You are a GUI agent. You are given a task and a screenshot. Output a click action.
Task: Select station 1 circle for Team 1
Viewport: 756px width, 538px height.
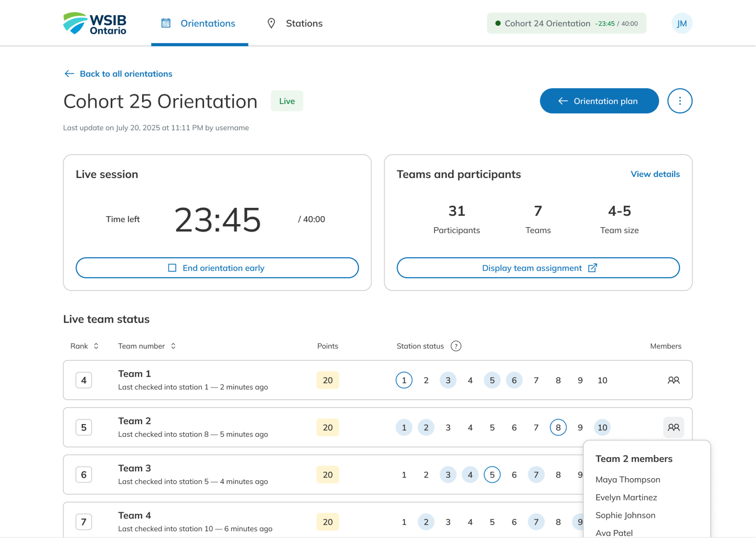pyautogui.click(x=403, y=380)
